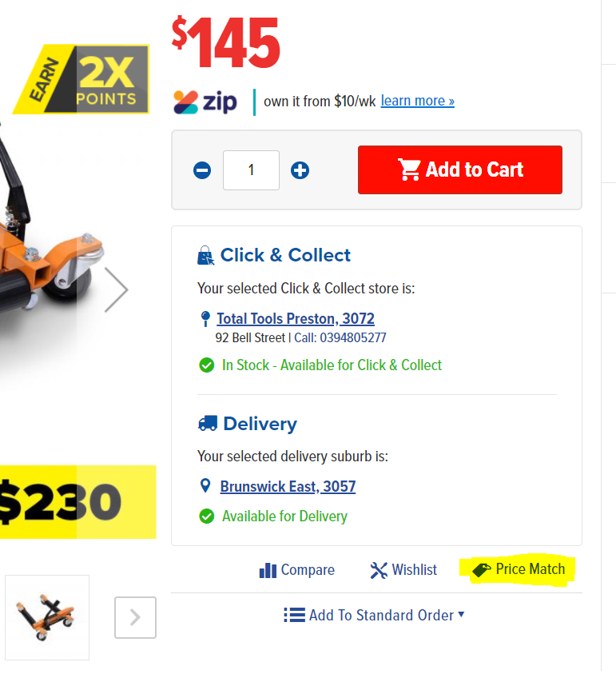Expand Add To Standard Order dropdown
The width and height of the screenshot is (616, 678).
click(374, 615)
